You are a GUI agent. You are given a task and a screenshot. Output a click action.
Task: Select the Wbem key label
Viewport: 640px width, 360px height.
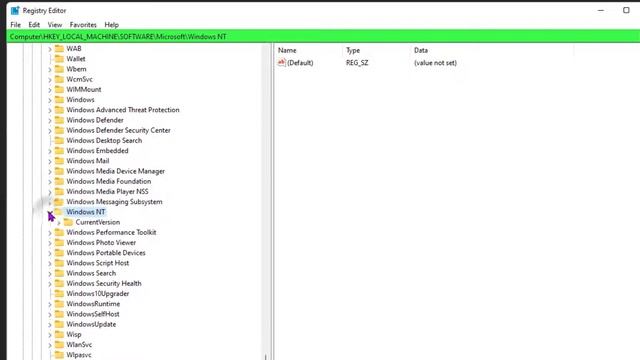click(76, 69)
